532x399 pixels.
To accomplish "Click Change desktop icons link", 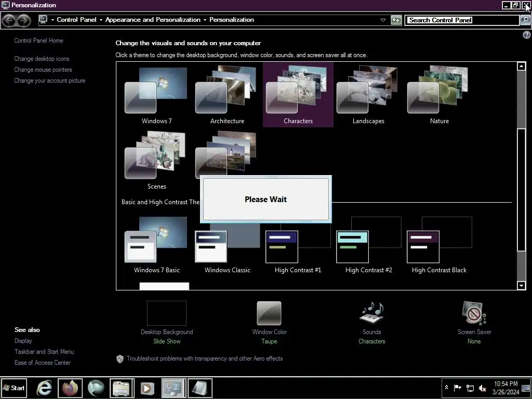I will tap(42, 59).
